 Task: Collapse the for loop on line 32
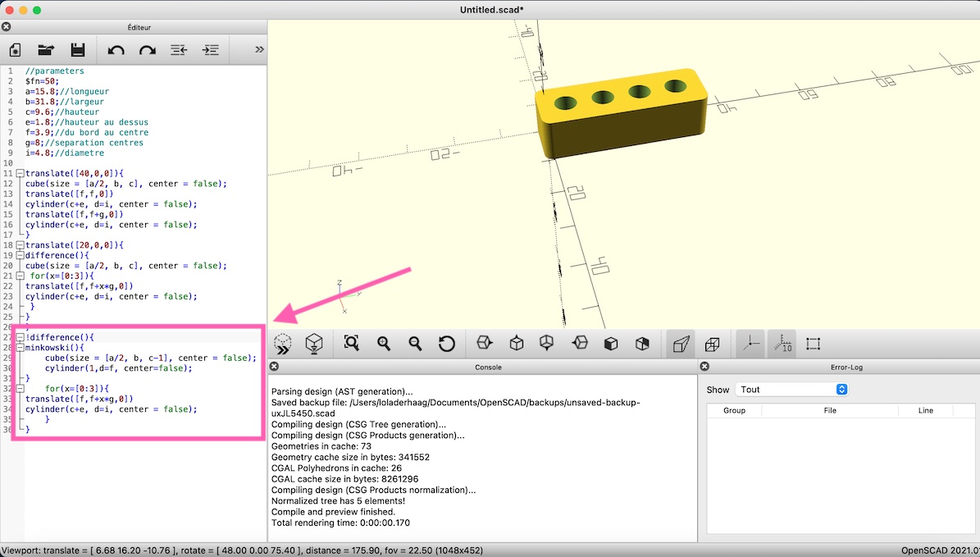(x=20, y=388)
